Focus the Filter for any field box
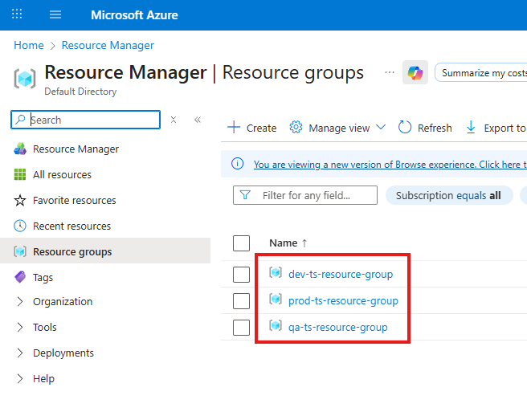 [305, 195]
